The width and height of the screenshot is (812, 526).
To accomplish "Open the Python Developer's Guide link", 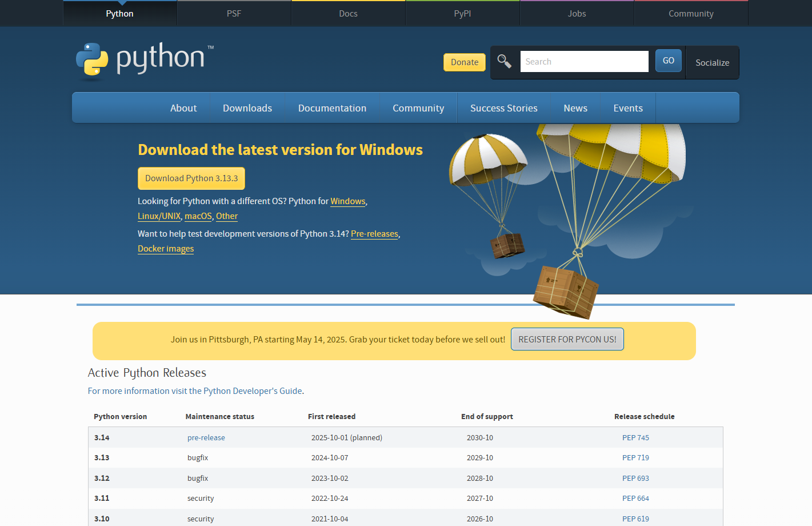I will pyautogui.click(x=195, y=391).
